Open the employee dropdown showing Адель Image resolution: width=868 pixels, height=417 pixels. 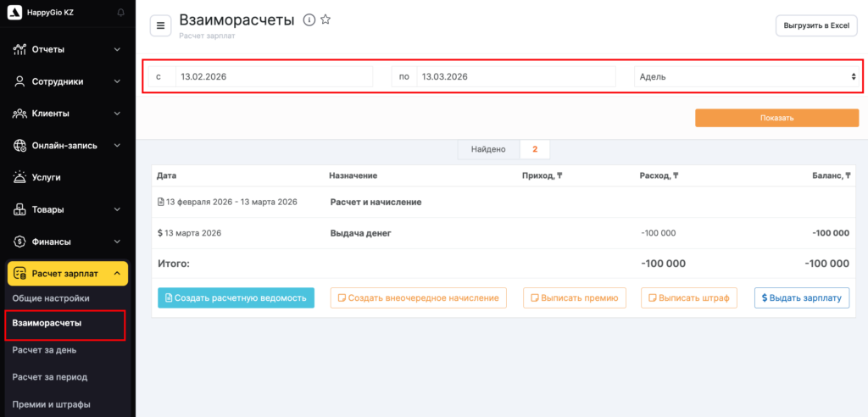747,76
